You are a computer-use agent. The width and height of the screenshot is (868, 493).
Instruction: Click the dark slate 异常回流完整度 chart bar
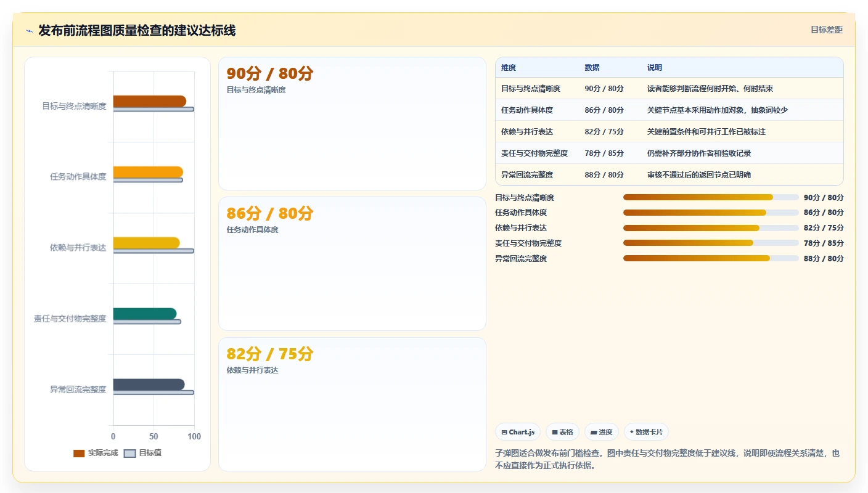click(x=149, y=385)
